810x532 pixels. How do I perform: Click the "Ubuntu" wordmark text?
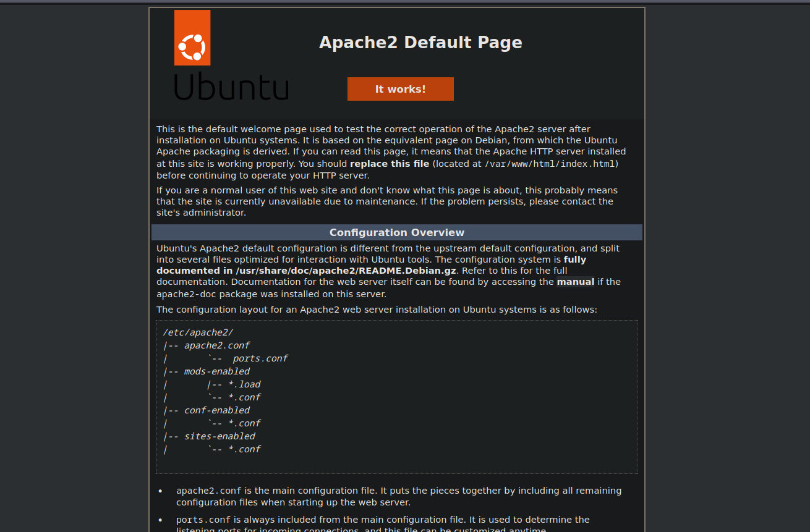point(231,86)
